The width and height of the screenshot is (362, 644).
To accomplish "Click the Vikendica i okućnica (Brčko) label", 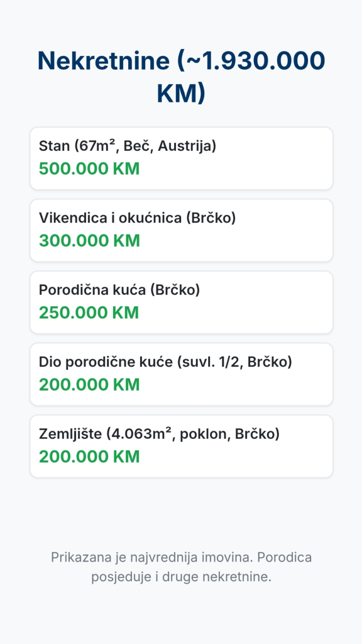I will click(x=138, y=218).
